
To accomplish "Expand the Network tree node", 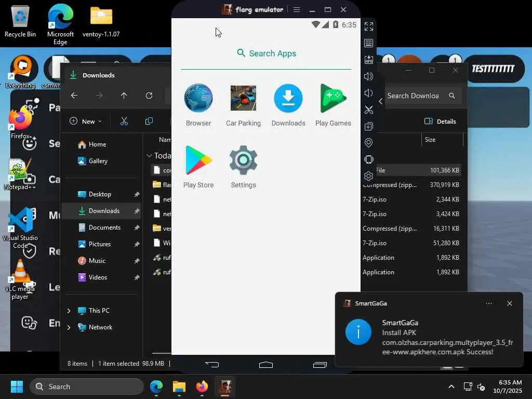I will point(69,327).
